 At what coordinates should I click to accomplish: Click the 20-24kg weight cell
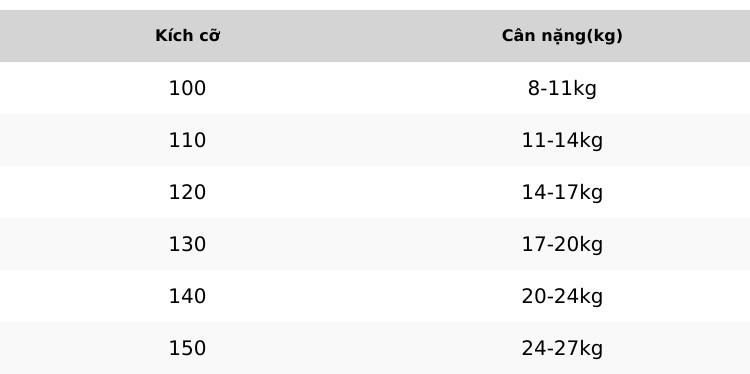point(562,296)
